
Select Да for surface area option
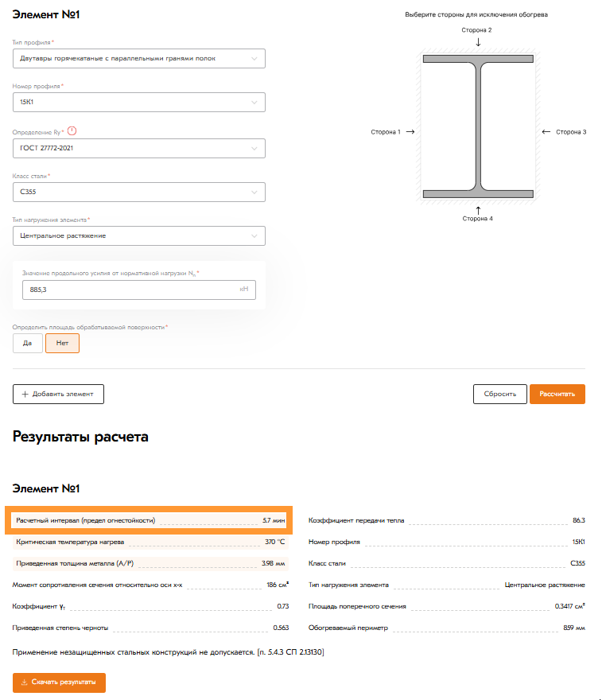click(x=27, y=343)
